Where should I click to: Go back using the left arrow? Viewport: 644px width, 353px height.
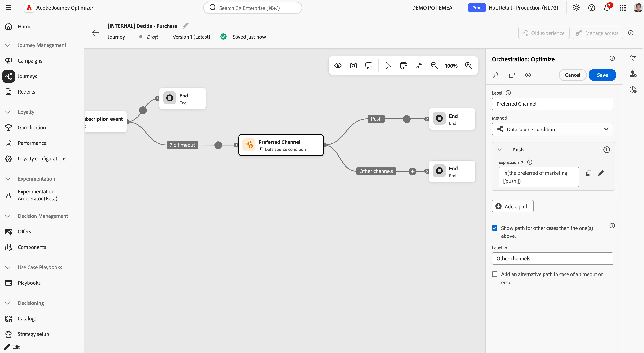tap(95, 33)
